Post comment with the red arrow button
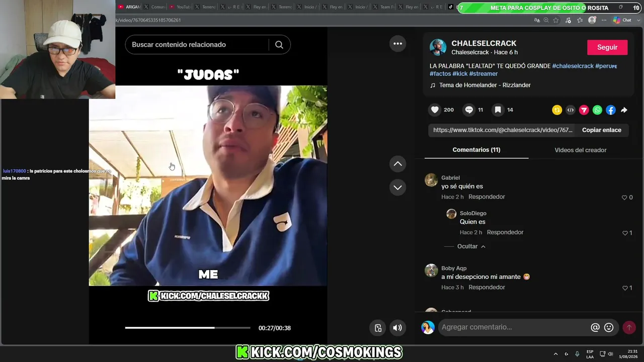Image resolution: width=644 pixels, height=362 pixels. (x=629, y=327)
